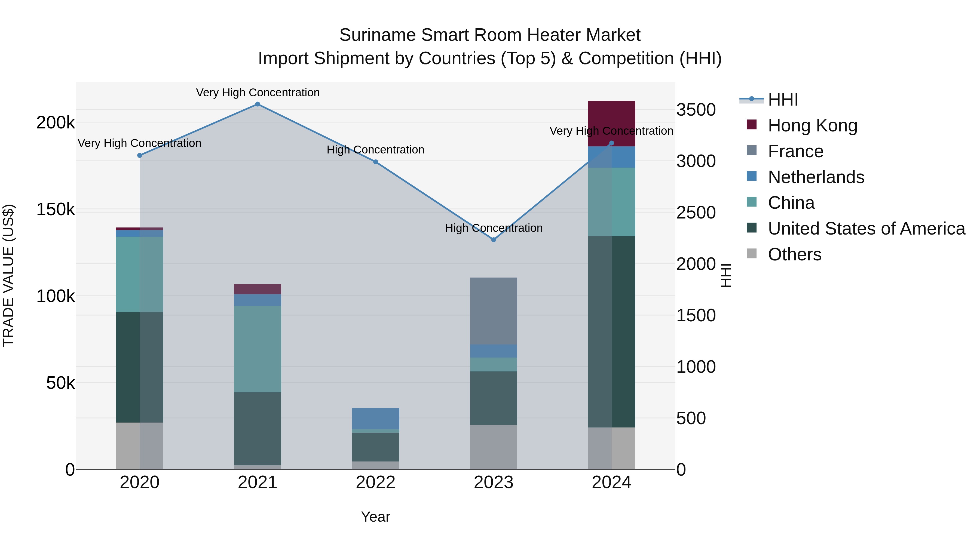
Task: Click the Hong Kong segment of 2021 bar
Action: click(x=258, y=289)
